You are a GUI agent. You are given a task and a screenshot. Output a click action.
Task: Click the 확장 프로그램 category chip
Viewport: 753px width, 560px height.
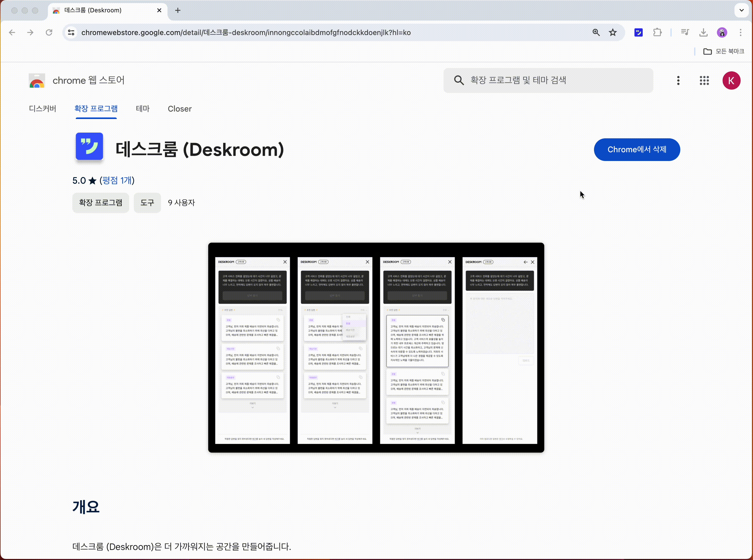click(x=101, y=203)
